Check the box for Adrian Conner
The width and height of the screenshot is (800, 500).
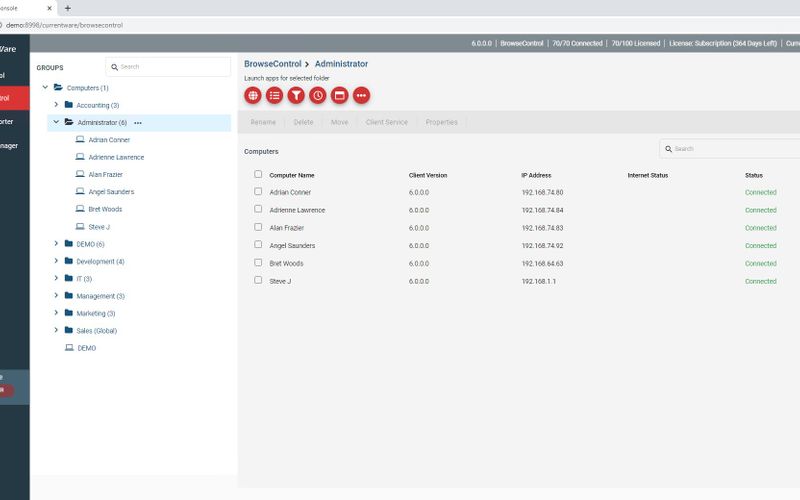258,192
